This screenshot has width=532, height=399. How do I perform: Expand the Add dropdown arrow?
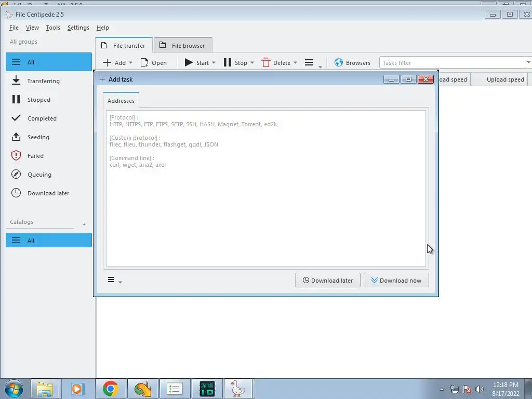(130, 63)
